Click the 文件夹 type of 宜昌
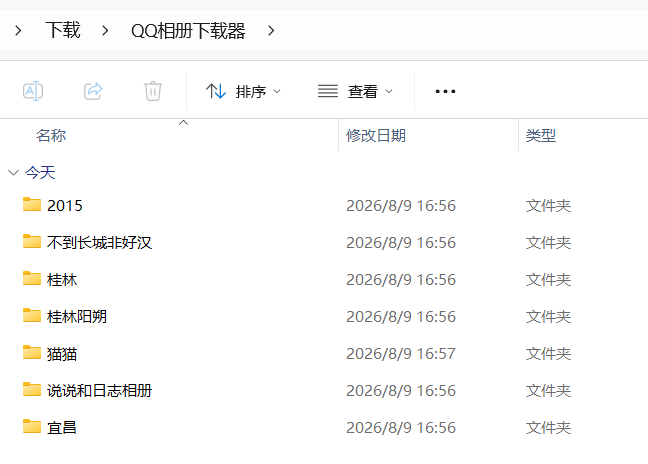The height and width of the screenshot is (464, 648). [548, 428]
